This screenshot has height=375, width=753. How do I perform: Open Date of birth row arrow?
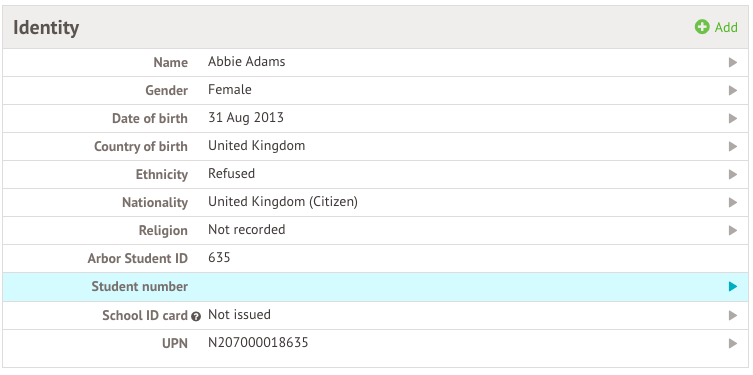[732, 118]
